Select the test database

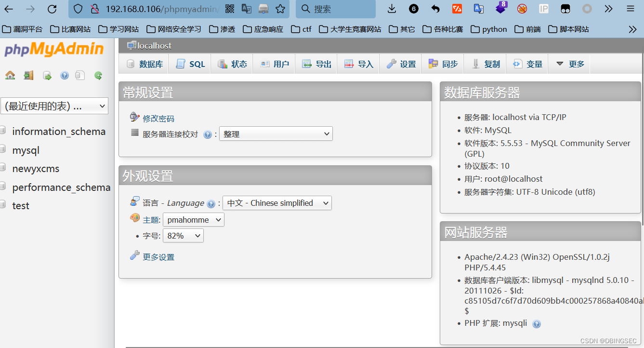tap(21, 206)
